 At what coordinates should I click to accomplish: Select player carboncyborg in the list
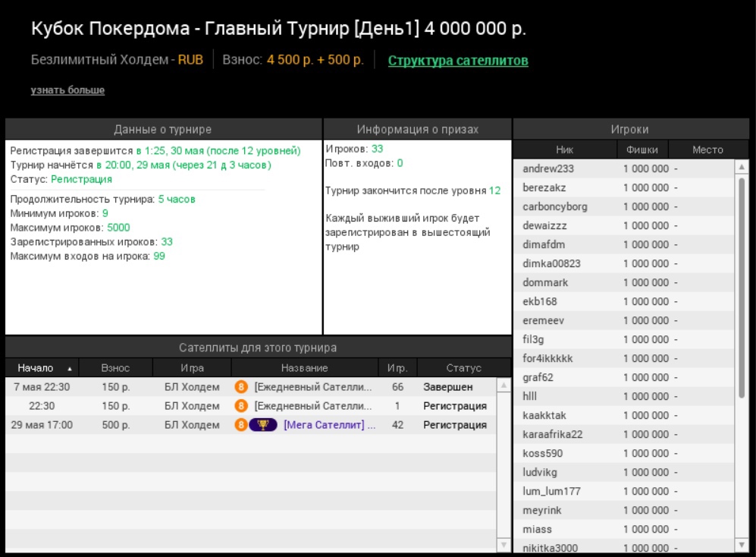point(555,206)
